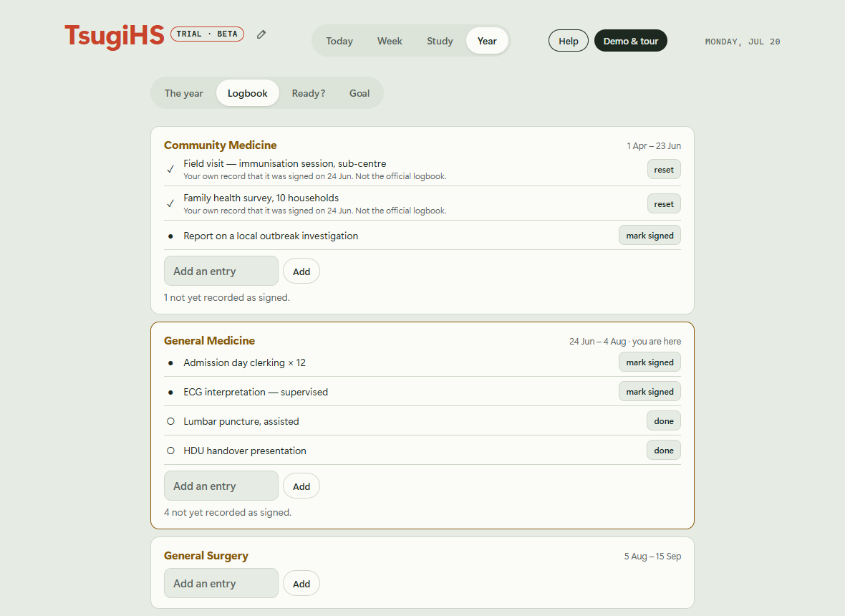This screenshot has width=845, height=616.
Task: Open the Ready? sub-tab
Action: tap(309, 93)
